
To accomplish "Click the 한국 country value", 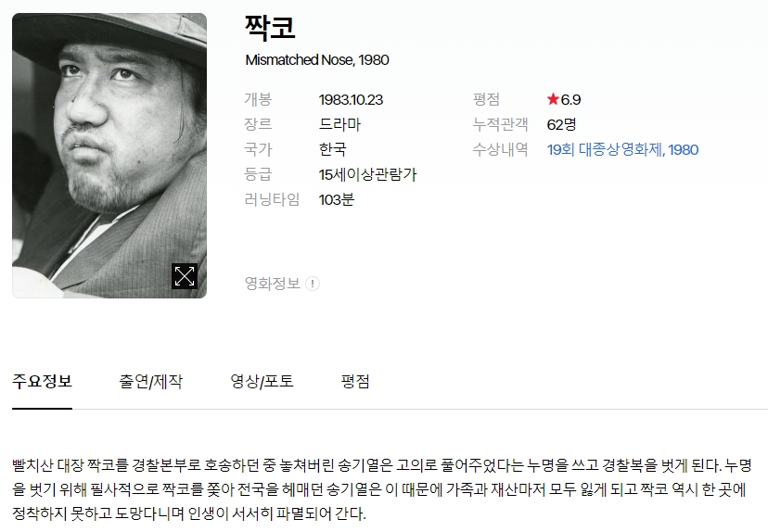I will (333, 149).
